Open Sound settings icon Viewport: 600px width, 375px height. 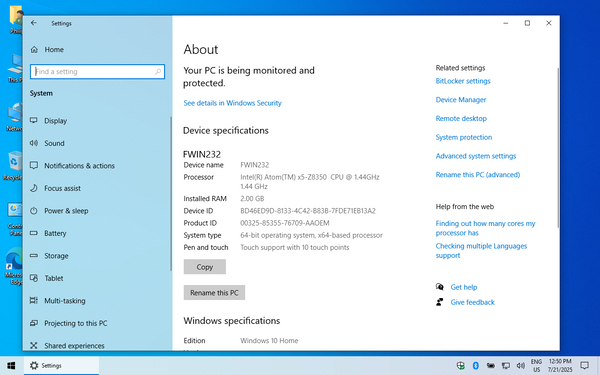34,143
